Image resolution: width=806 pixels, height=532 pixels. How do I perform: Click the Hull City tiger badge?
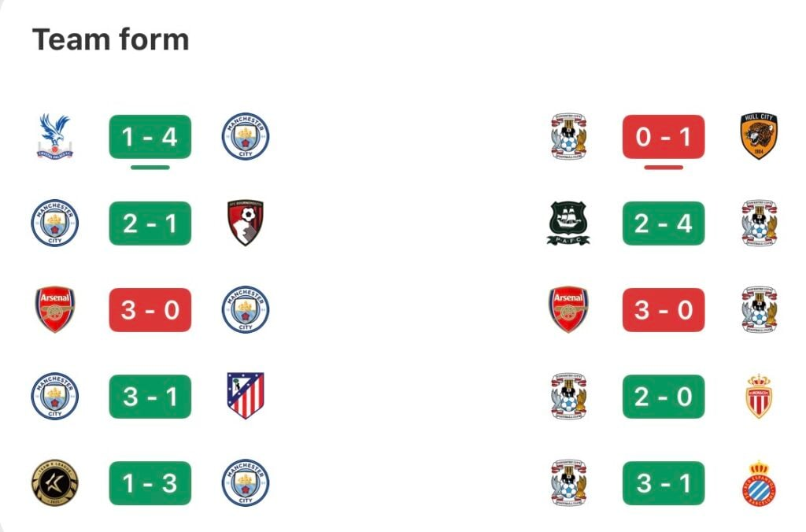click(759, 136)
